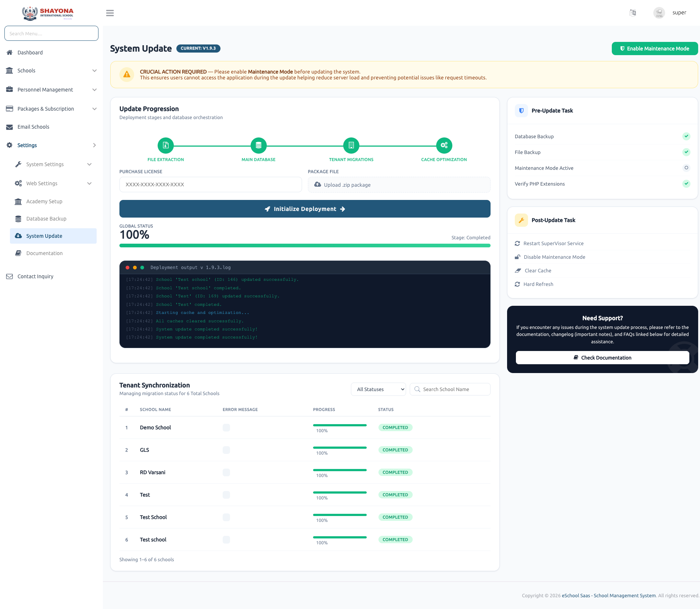Click the Upload .zip package field
The image size is (700, 609).
point(399,185)
